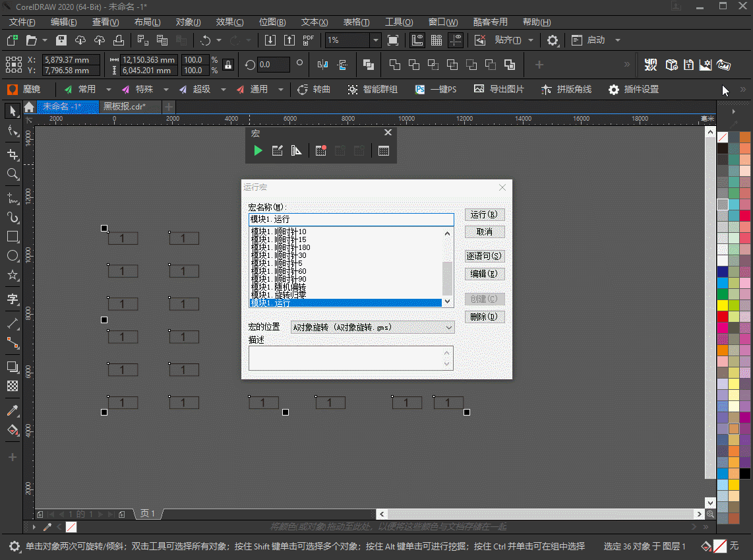This screenshot has width=753, height=560.
Task: Select the Pick tool in toolbox
Action: coord(13,111)
